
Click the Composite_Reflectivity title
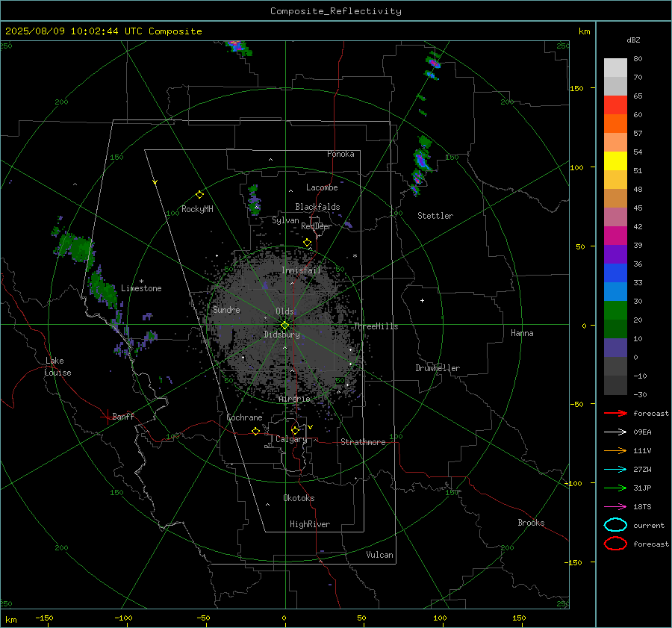(x=336, y=11)
